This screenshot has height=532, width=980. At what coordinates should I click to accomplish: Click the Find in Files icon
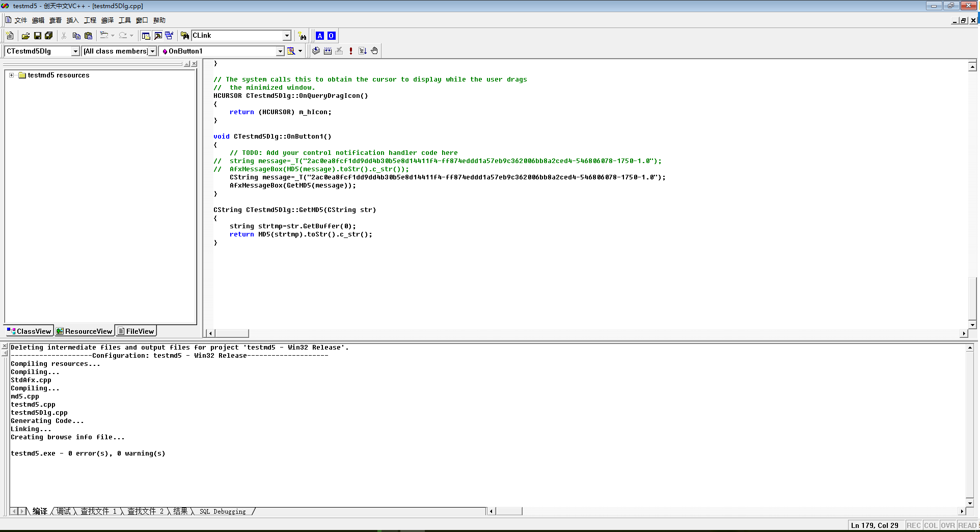click(185, 36)
